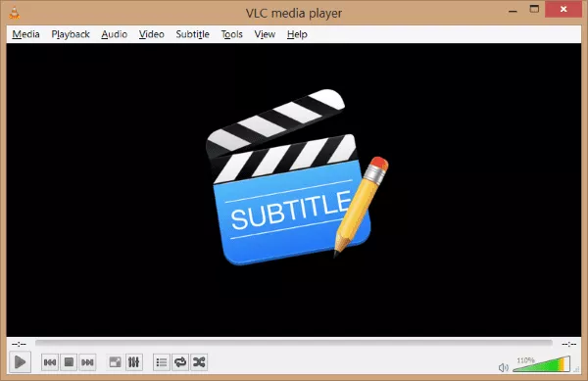Show extended settings equalizer icon
This screenshot has height=381, width=588.
[134, 362]
